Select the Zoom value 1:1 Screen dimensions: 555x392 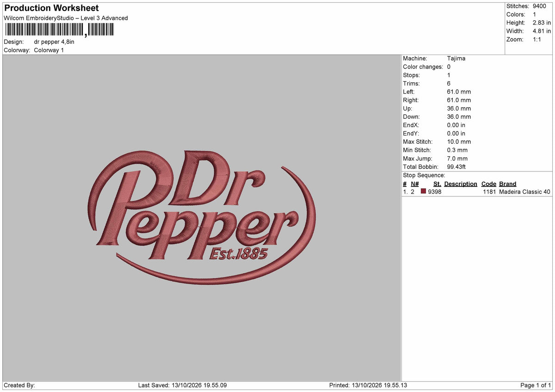point(537,39)
